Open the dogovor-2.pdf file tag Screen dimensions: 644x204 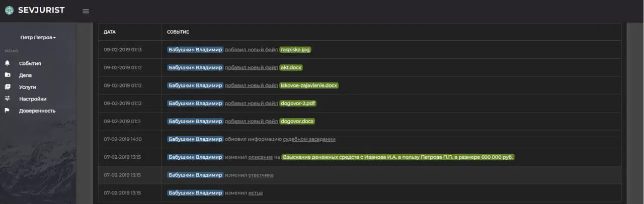(298, 104)
